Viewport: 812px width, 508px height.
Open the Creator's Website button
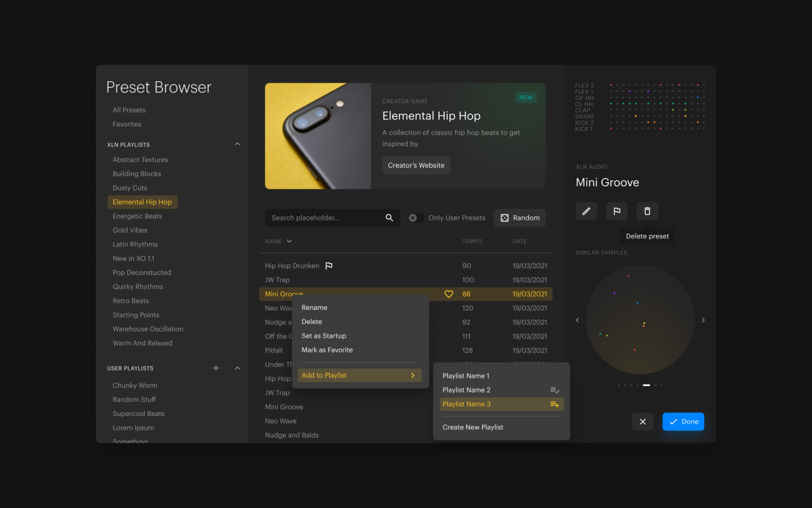click(416, 165)
